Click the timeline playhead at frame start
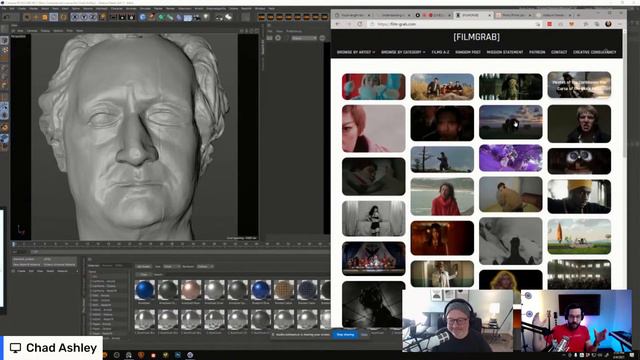Screen dimensions: 640x360 click(x=13, y=244)
